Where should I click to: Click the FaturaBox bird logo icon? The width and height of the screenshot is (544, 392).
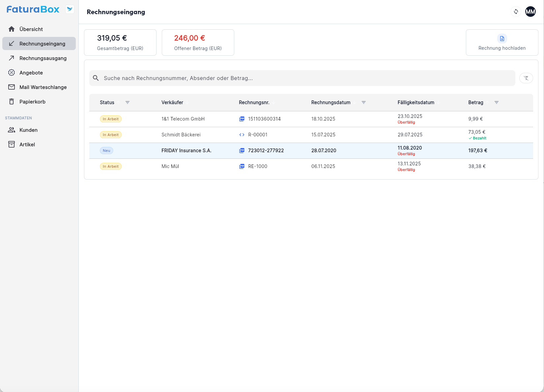point(70,9)
